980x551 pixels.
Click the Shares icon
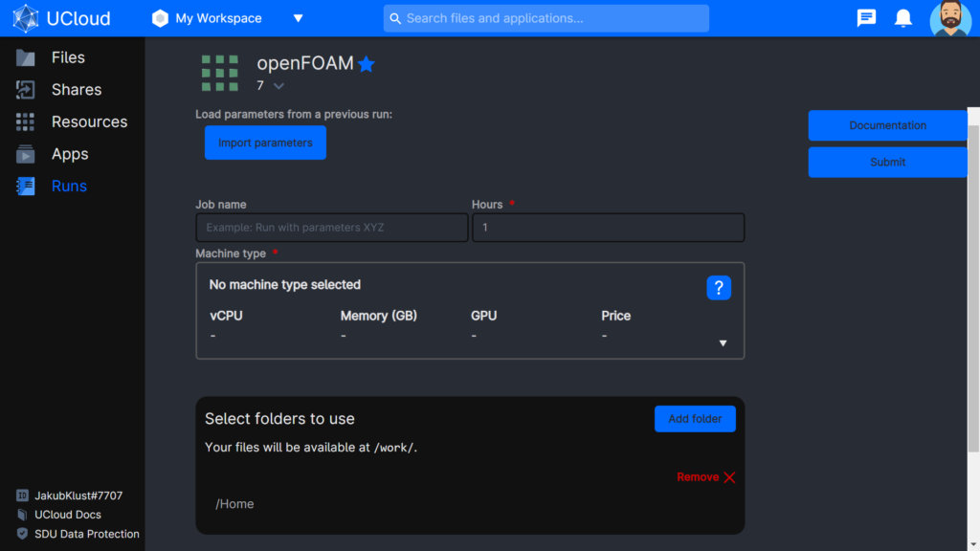[x=25, y=89]
